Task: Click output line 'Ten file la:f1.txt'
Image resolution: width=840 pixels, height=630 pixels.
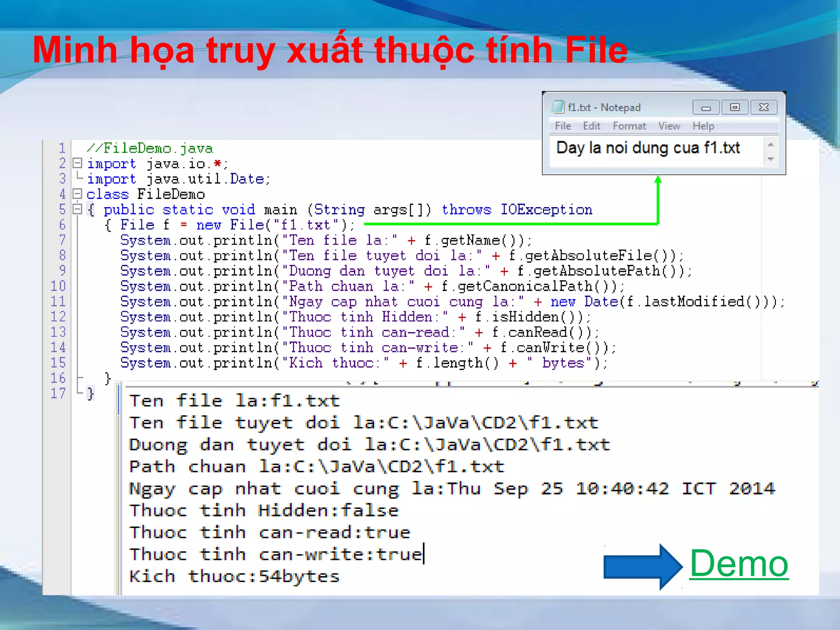Action: (235, 401)
